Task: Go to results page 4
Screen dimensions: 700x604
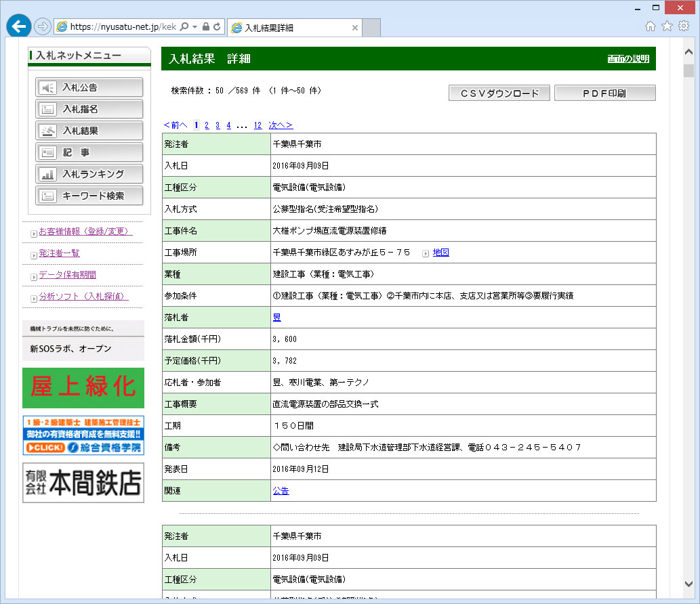Action: pos(228,125)
